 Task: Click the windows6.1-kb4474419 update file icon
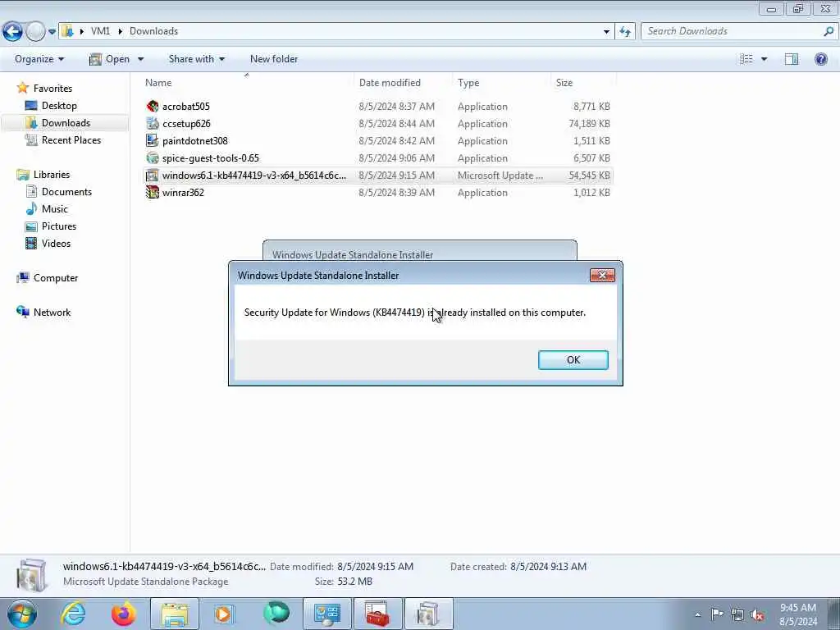point(153,176)
